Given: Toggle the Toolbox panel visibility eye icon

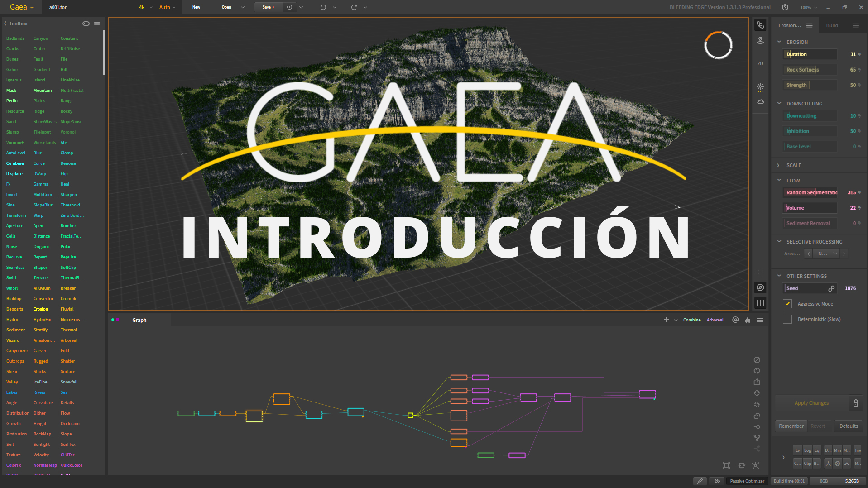Looking at the screenshot, I should [86, 23].
